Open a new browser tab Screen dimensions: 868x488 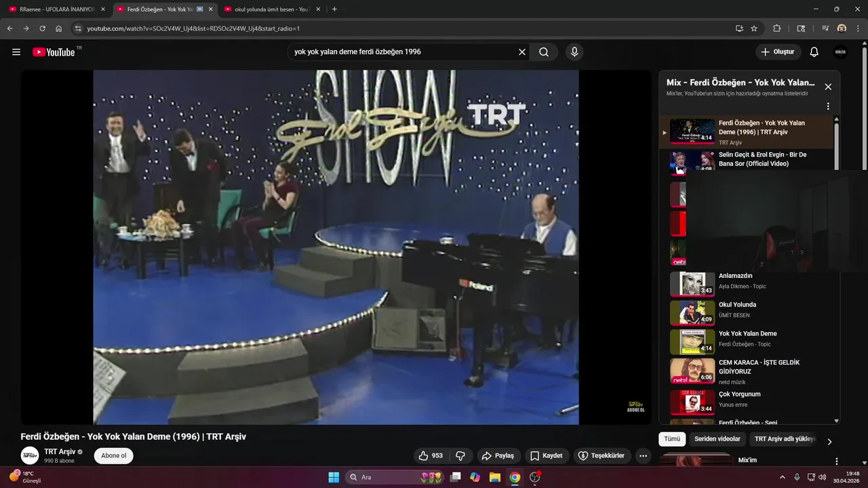[x=334, y=9]
